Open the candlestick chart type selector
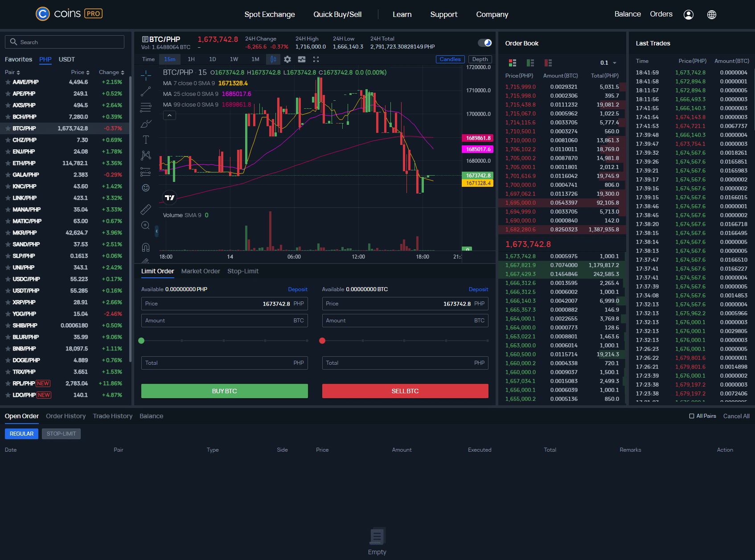Image resolution: width=755 pixels, height=560 pixels. [x=273, y=59]
